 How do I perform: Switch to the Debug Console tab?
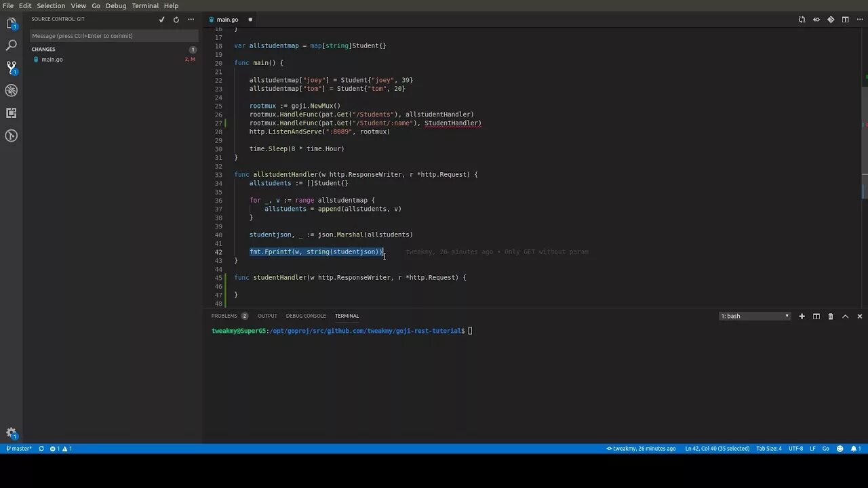(306, 316)
